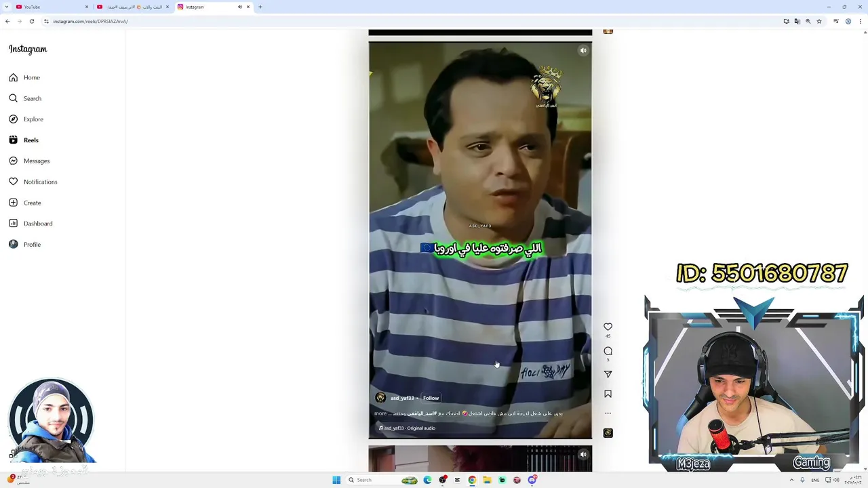
Task: Open the tab search dropdown
Action: 6,7
